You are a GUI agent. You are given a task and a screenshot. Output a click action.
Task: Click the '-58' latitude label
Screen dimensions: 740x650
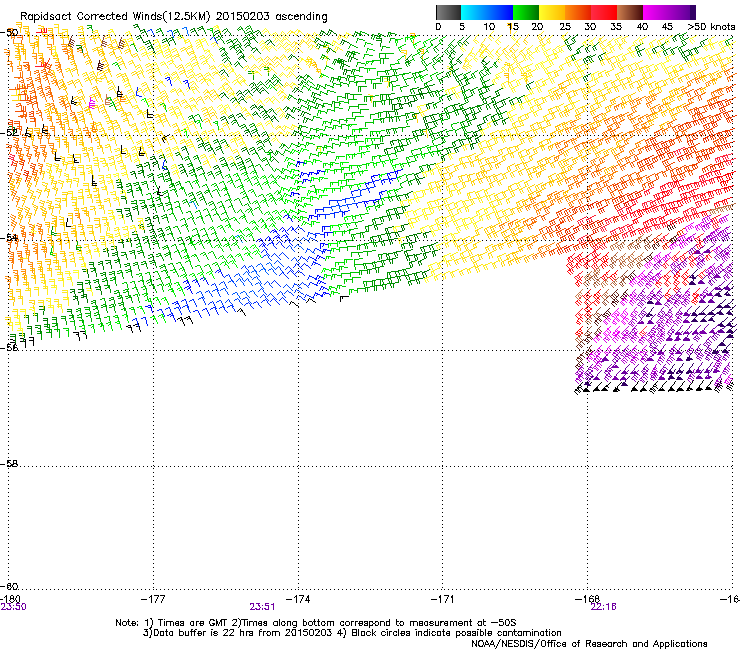click(9, 464)
